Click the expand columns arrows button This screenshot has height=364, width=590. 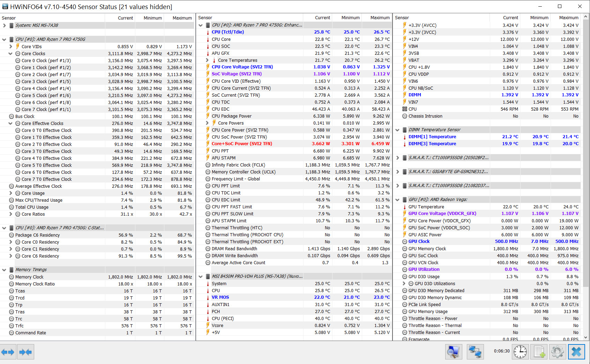pyautogui.click(x=8, y=352)
